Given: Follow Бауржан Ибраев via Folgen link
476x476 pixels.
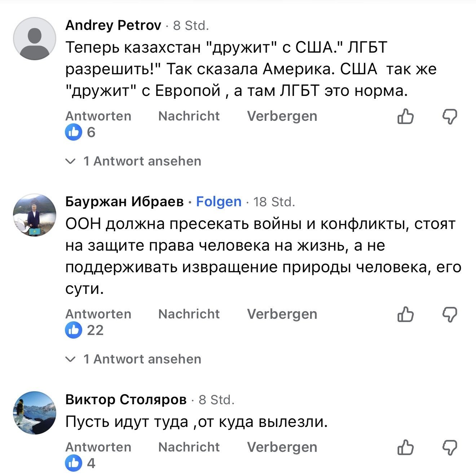Looking at the screenshot, I should coord(219,202).
